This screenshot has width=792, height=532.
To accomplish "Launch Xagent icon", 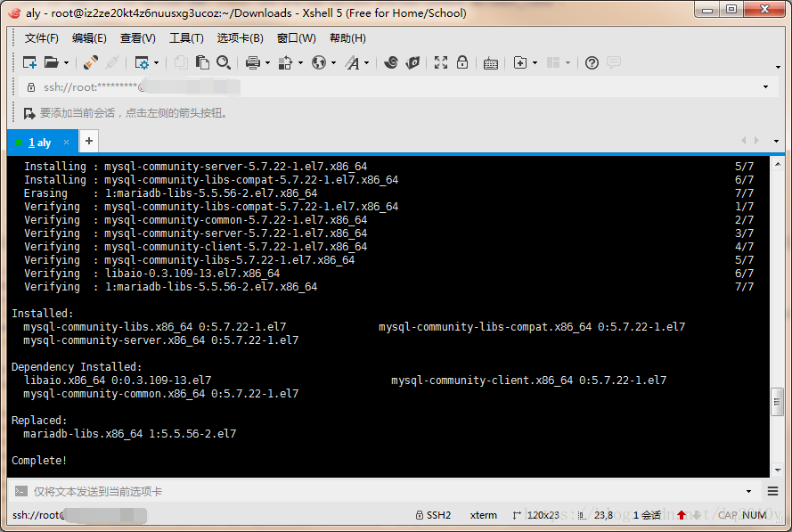I will (x=413, y=62).
